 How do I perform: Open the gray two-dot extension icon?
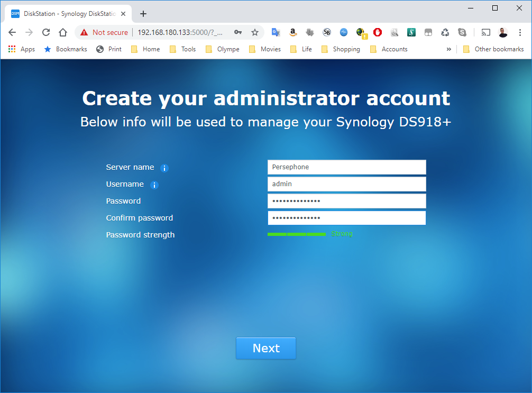(x=428, y=32)
